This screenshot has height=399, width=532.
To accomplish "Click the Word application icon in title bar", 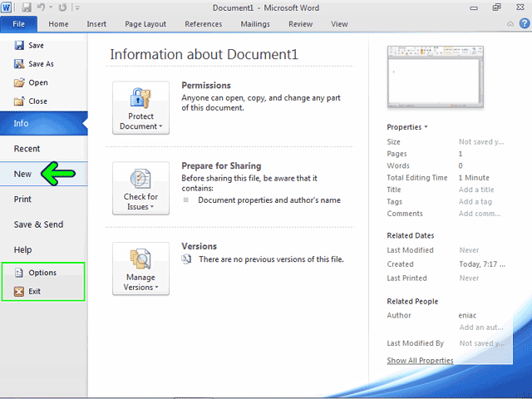I will (6, 7).
